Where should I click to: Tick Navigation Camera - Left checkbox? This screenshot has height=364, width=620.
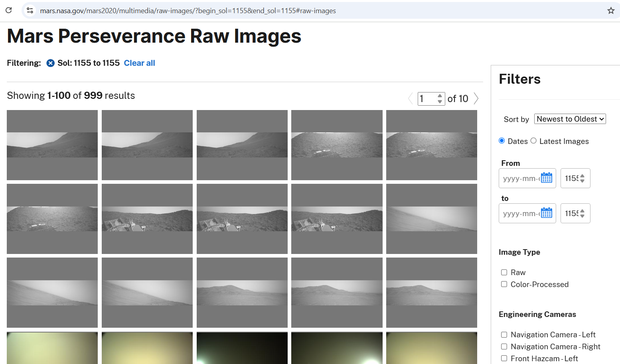click(504, 335)
